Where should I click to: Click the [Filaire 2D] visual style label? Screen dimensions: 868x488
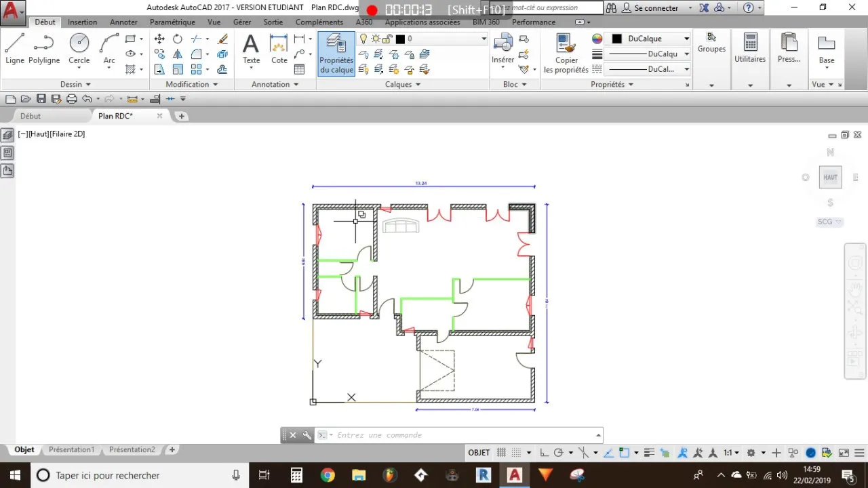[67, 134]
